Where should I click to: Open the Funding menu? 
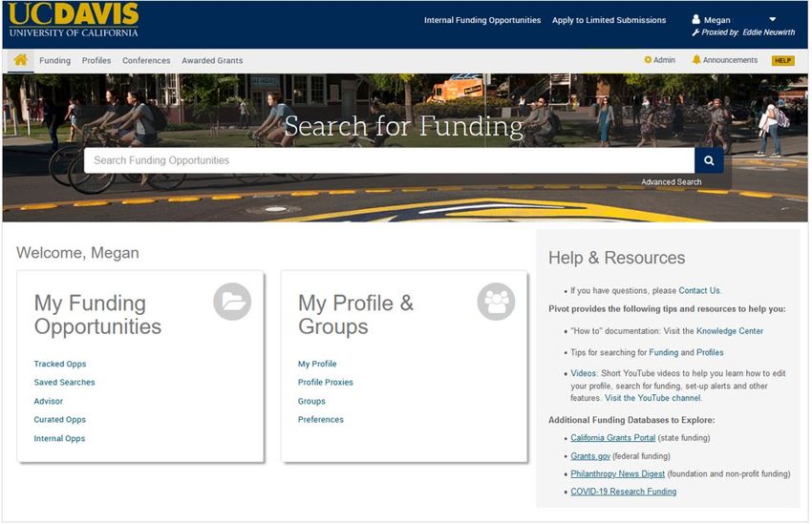tap(54, 60)
